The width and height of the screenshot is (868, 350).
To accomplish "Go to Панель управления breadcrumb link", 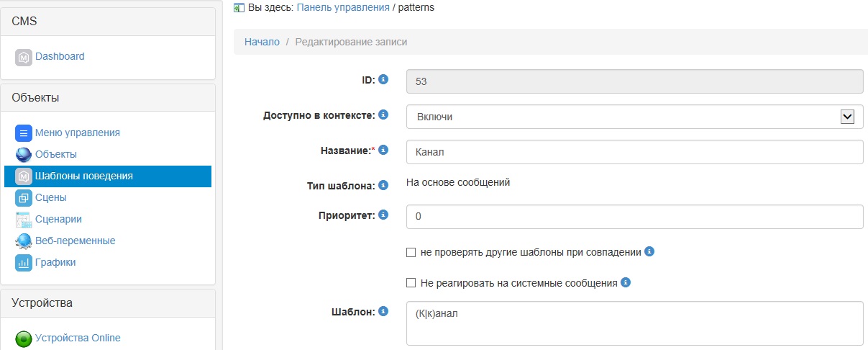I will [x=342, y=7].
